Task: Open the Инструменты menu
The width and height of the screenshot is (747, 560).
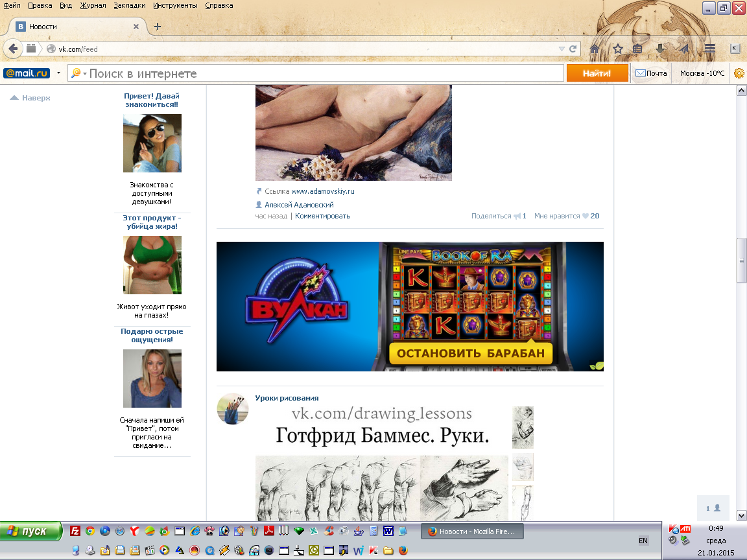Action: (175, 5)
